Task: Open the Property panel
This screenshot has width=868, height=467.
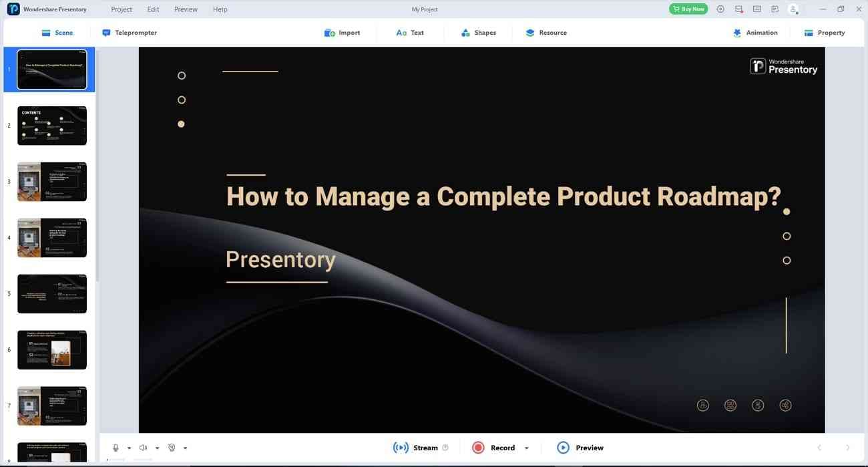Action: pos(825,33)
